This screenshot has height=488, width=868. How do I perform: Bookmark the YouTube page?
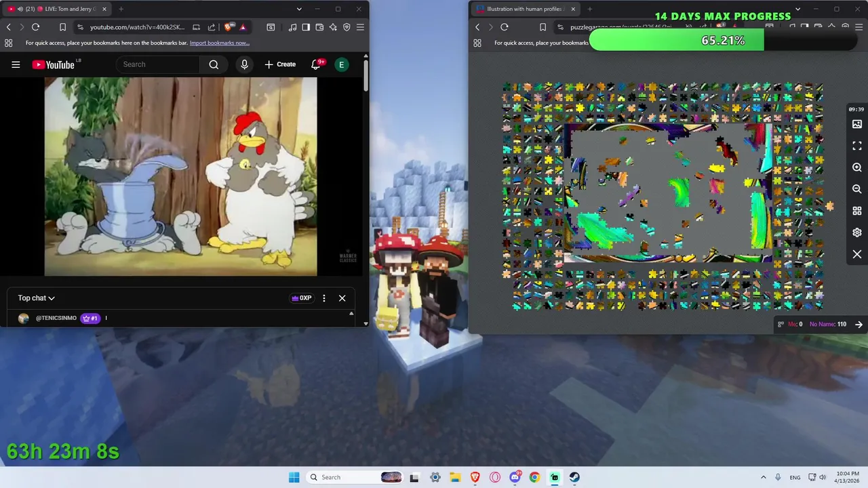coord(62,27)
